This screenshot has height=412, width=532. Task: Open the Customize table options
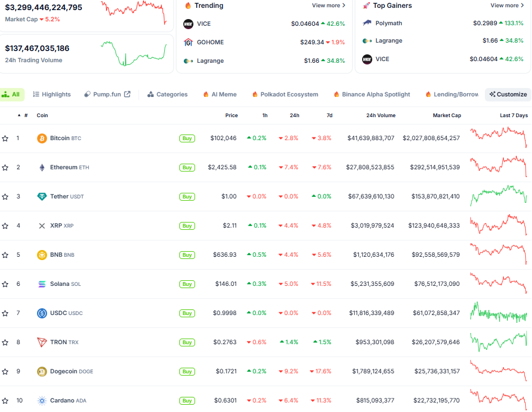coord(508,95)
